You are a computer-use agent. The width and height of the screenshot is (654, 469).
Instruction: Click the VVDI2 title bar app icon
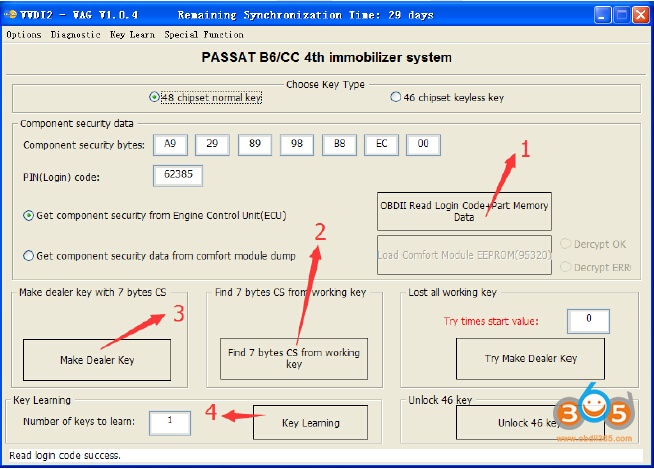coord(10,15)
